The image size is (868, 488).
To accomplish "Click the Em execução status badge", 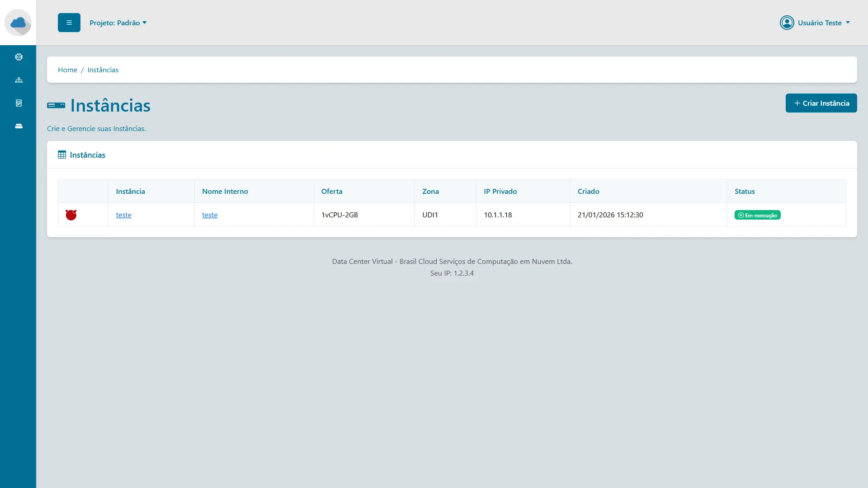I will click(758, 215).
